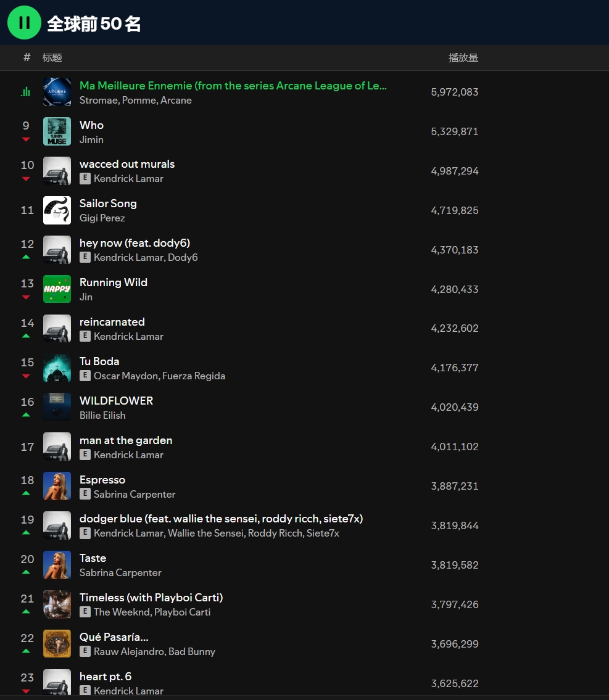Open artist Gigi Perez
The image size is (609, 700).
102,218
